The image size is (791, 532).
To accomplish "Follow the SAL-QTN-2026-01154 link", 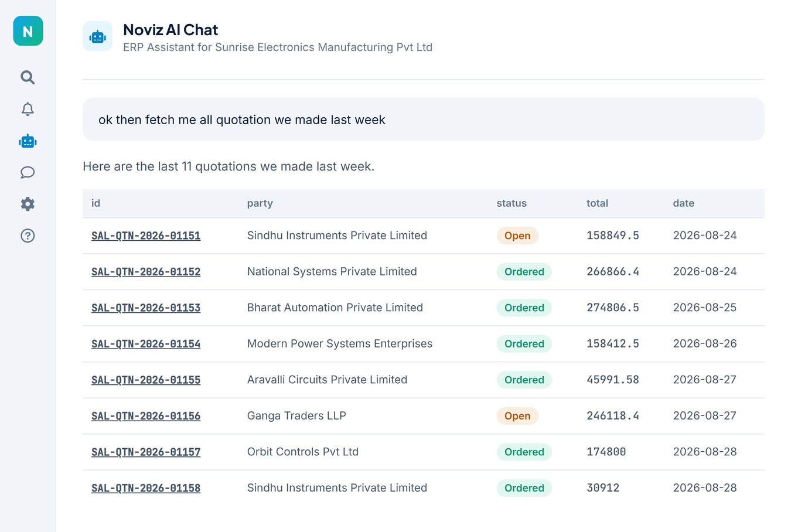I will coord(146,344).
